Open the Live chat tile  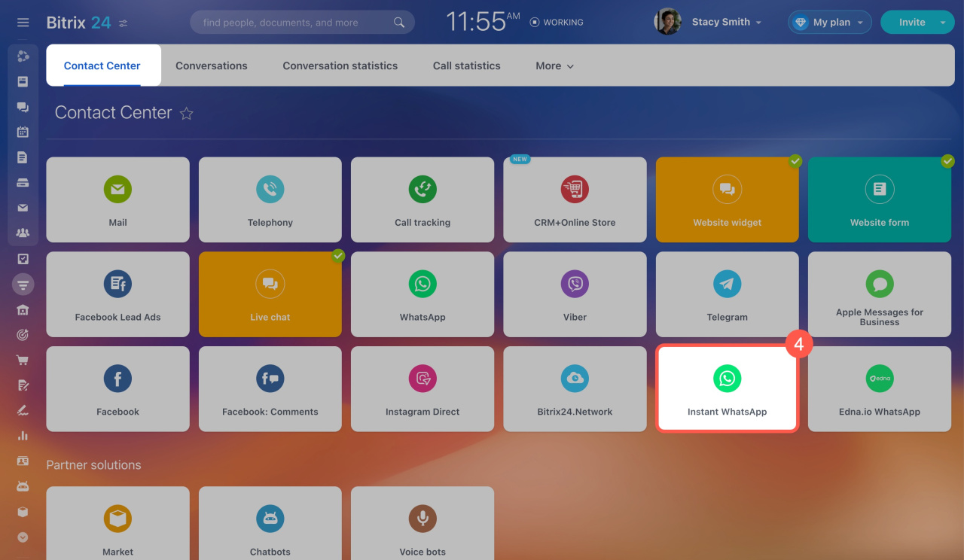270,294
